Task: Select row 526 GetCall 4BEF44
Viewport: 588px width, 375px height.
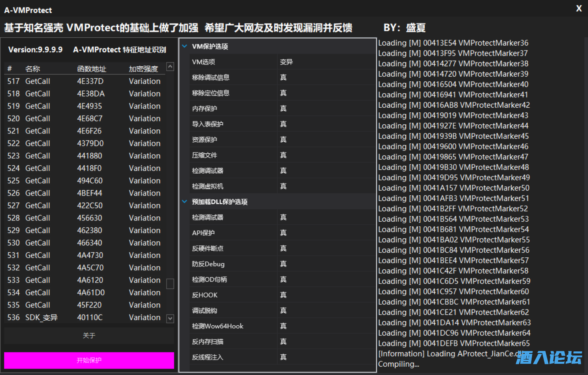Action: click(x=85, y=193)
